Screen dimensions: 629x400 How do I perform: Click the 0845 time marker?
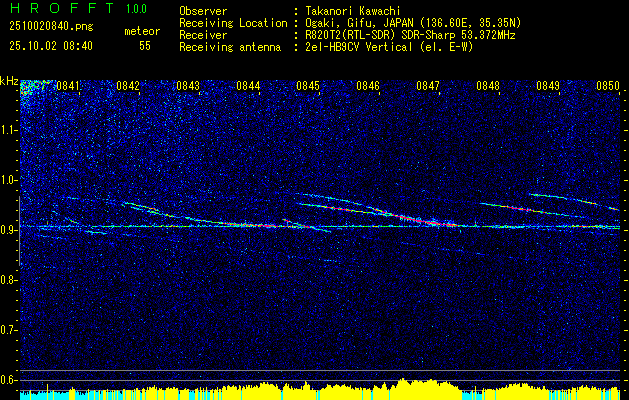tap(308, 86)
